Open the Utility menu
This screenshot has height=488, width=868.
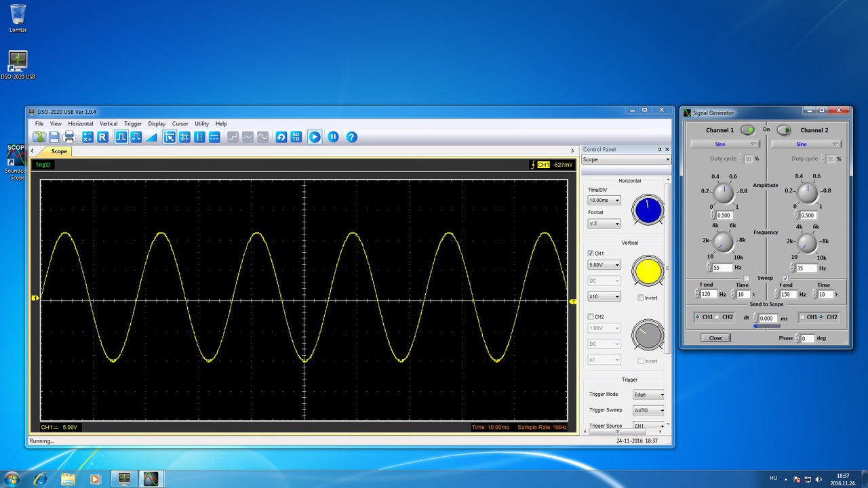pyautogui.click(x=201, y=124)
